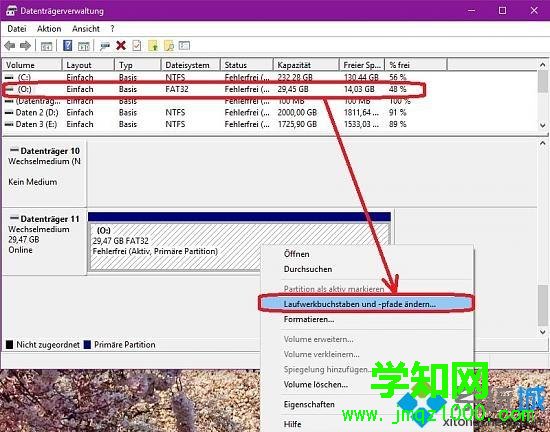Click the disk icon of Datenträger 10

(x=14, y=150)
